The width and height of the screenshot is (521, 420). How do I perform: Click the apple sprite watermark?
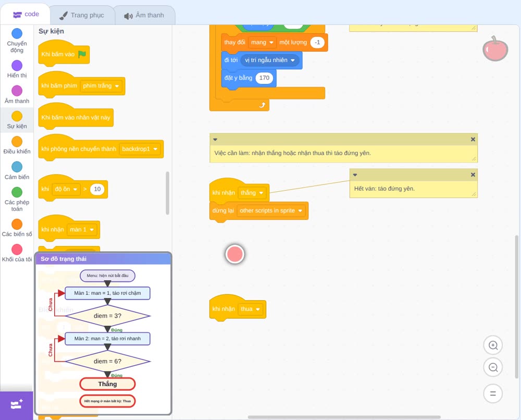(x=495, y=49)
